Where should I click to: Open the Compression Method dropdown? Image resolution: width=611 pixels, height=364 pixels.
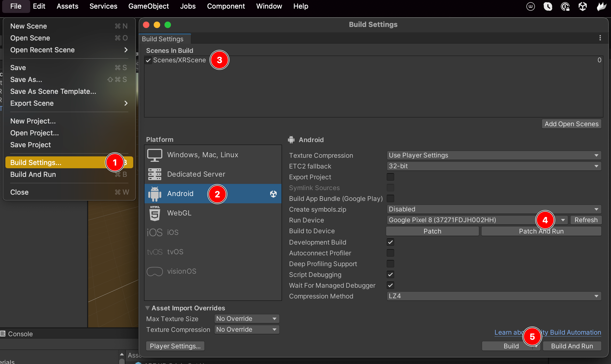(x=493, y=296)
